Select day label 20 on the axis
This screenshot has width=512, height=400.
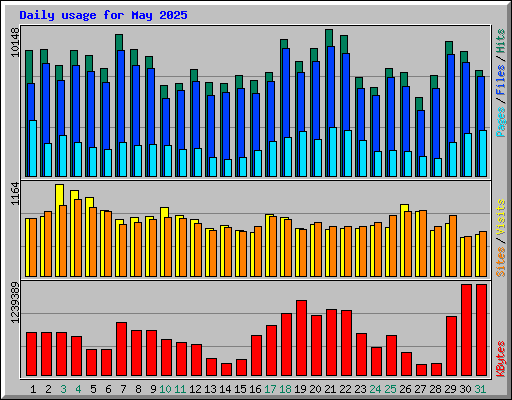pos(315,389)
